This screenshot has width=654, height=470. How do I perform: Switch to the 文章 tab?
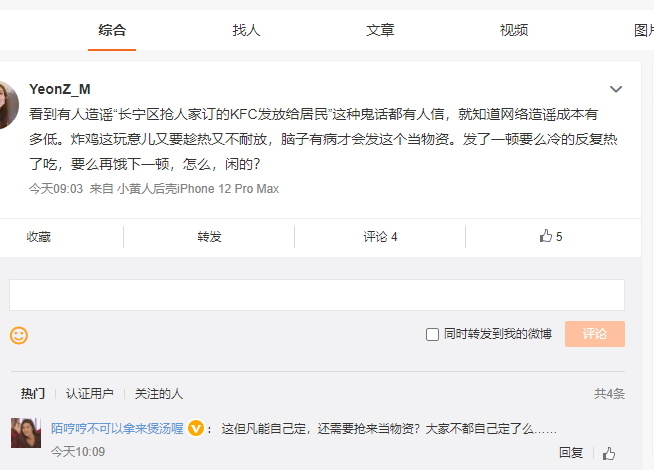380,30
